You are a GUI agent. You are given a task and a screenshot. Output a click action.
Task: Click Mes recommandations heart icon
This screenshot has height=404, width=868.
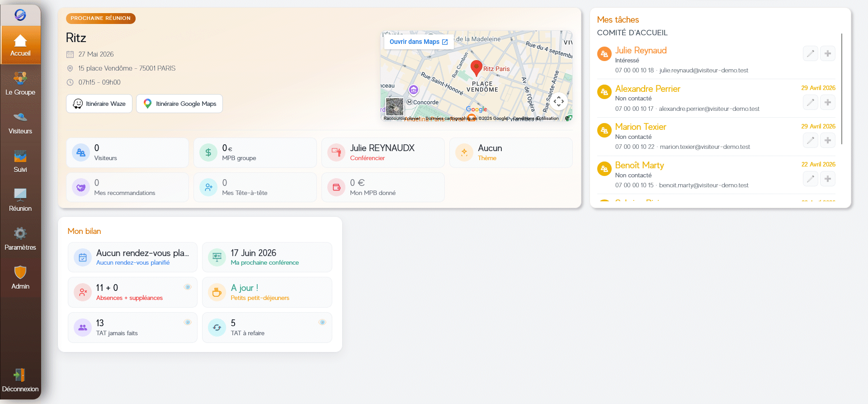click(x=81, y=187)
